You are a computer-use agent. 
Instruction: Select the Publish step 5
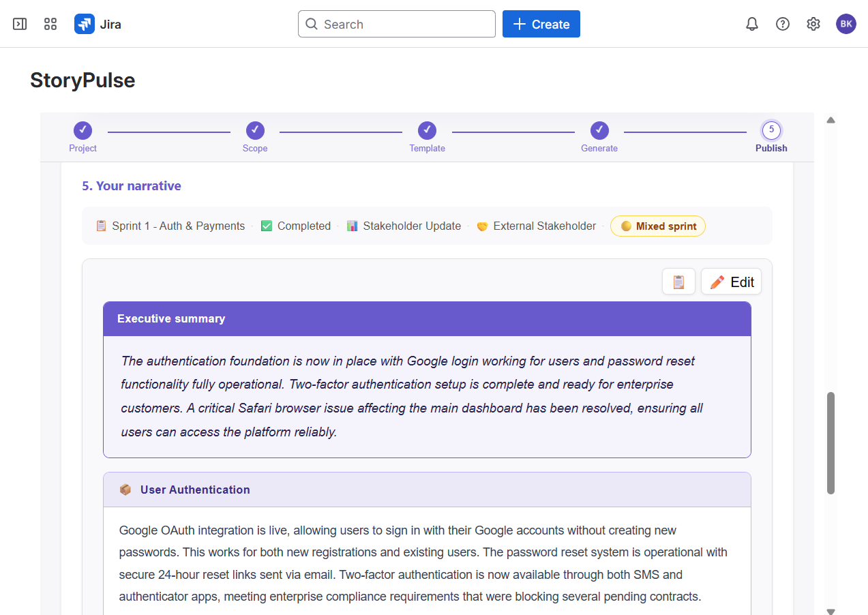click(x=771, y=136)
